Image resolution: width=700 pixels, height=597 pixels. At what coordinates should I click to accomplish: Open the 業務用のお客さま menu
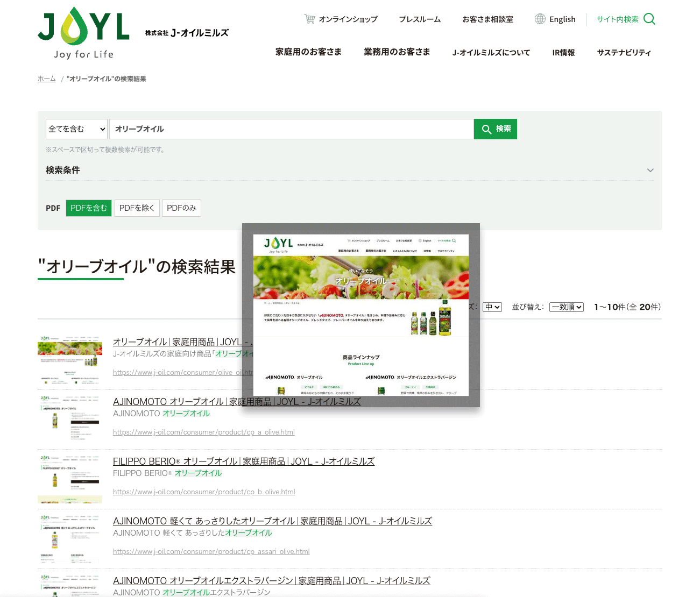point(397,52)
